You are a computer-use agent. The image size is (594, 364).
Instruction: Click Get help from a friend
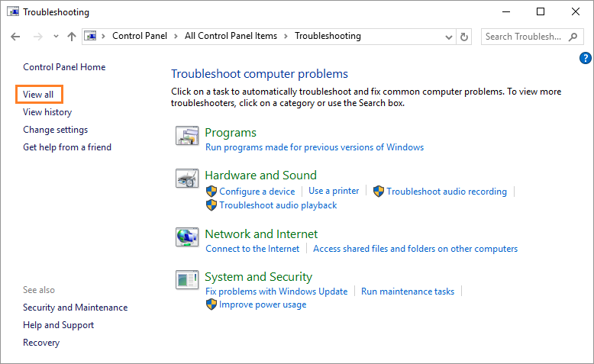point(67,147)
